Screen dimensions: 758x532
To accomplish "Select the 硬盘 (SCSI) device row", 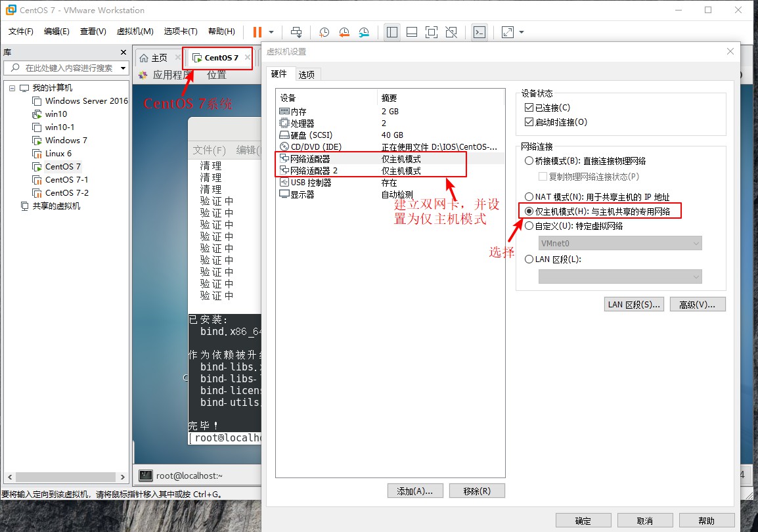I will (390, 135).
